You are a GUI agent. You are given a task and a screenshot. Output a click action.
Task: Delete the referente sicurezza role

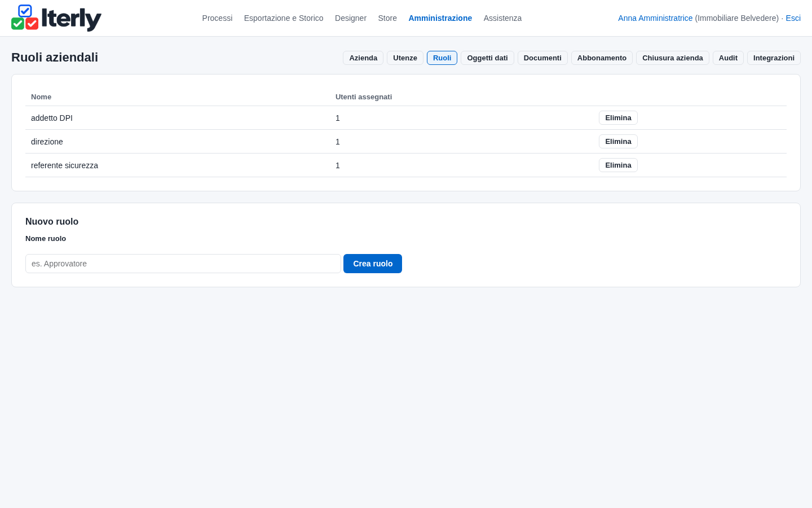click(x=618, y=165)
